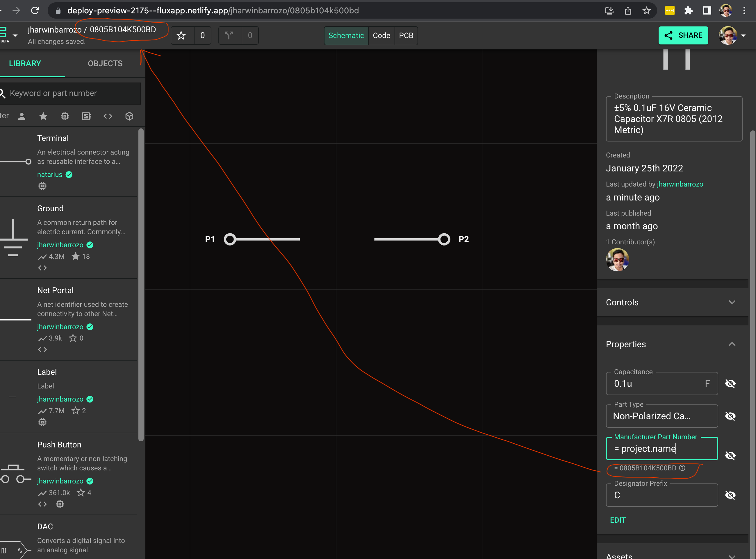Open the Part Type dropdown field

click(x=661, y=416)
